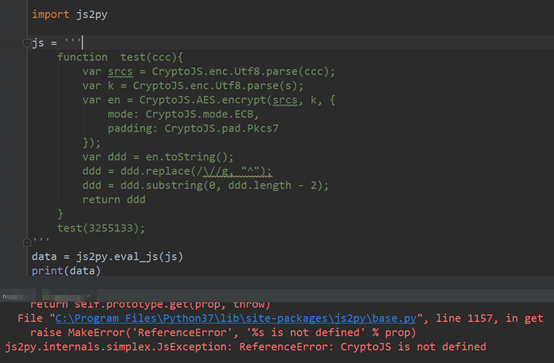Click the ddd.substring length line
554x363 pixels.
[205, 186]
